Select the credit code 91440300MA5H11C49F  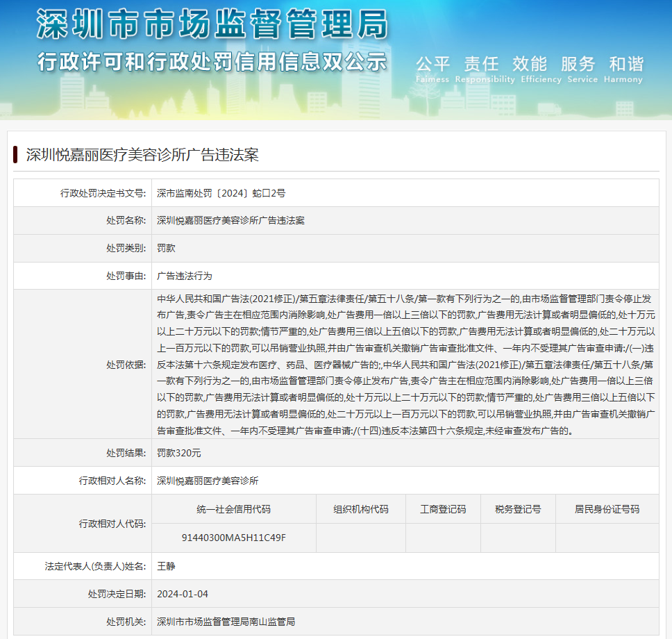(233, 538)
